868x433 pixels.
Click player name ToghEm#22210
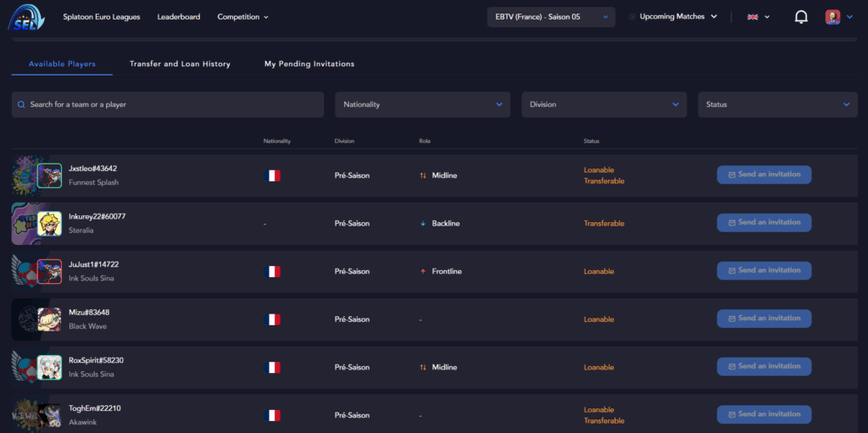point(95,408)
